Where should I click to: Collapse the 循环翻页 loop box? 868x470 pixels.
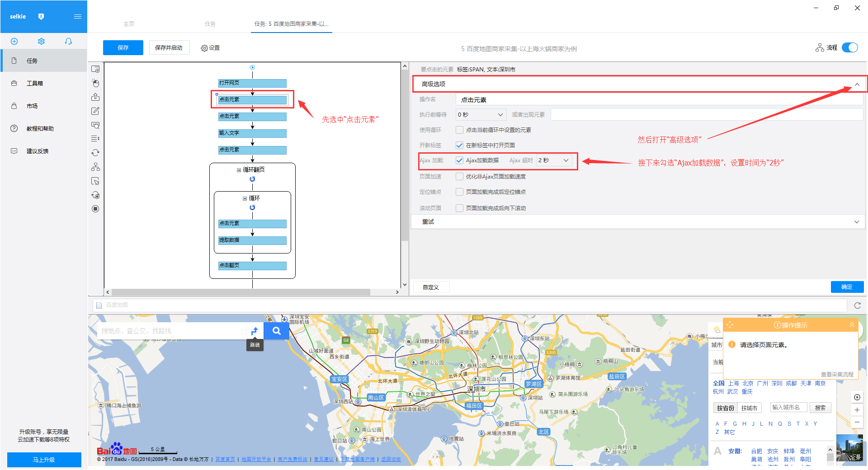(239, 170)
